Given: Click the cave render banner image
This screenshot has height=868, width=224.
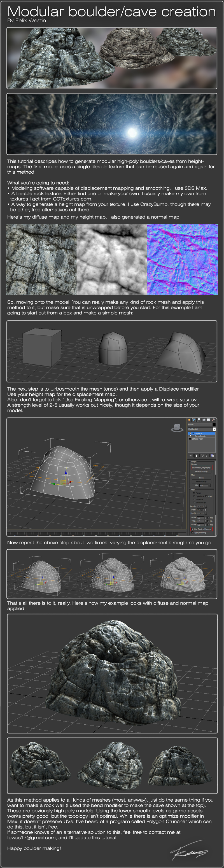Looking at the screenshot, I should (x=112, y=124).
